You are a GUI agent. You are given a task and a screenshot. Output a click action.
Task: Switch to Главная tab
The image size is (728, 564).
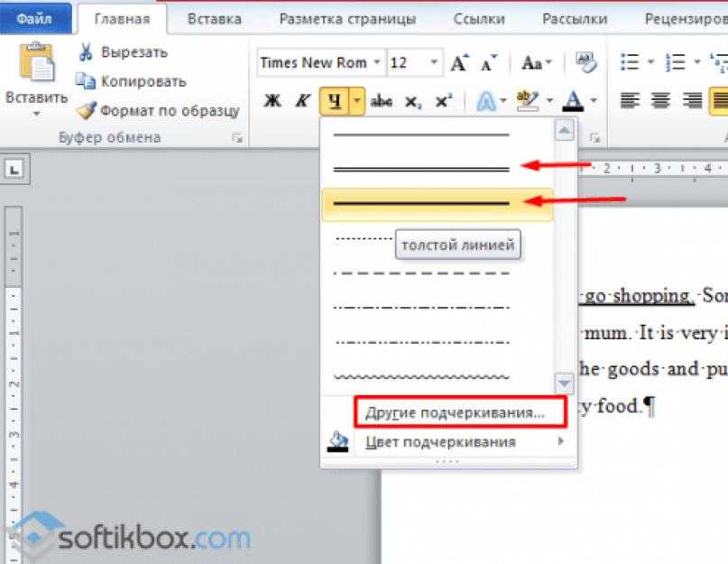[x=122, y=19]
